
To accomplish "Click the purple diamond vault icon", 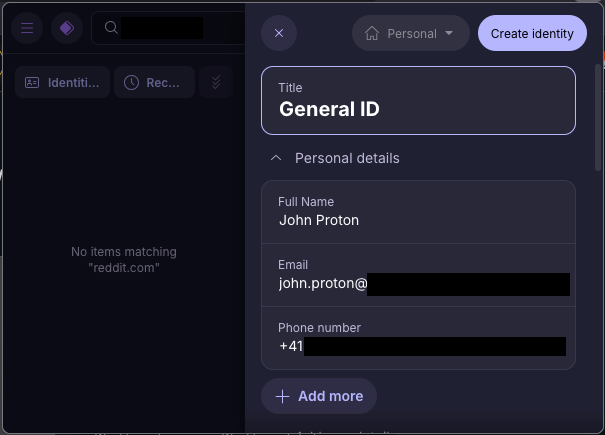I will tap(67, 28).
